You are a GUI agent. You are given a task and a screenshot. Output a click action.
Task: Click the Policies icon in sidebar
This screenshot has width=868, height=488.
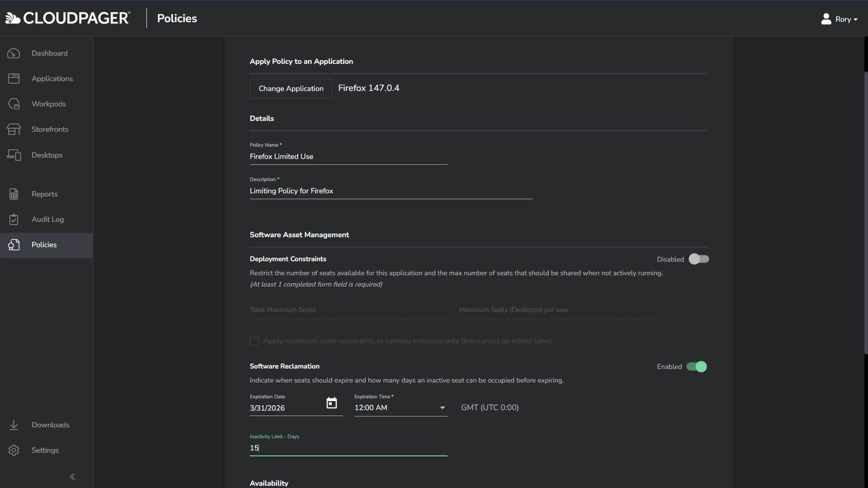[14, 245]
